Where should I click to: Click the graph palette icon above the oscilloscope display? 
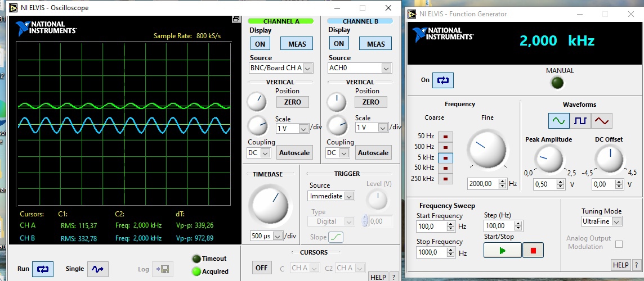236,19
